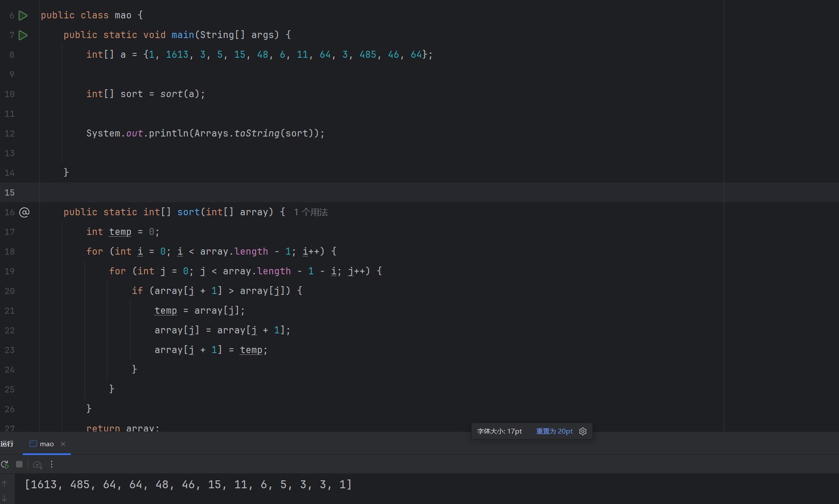
Task: Click the temp variable declaration
Action: [x=120, y=232]
